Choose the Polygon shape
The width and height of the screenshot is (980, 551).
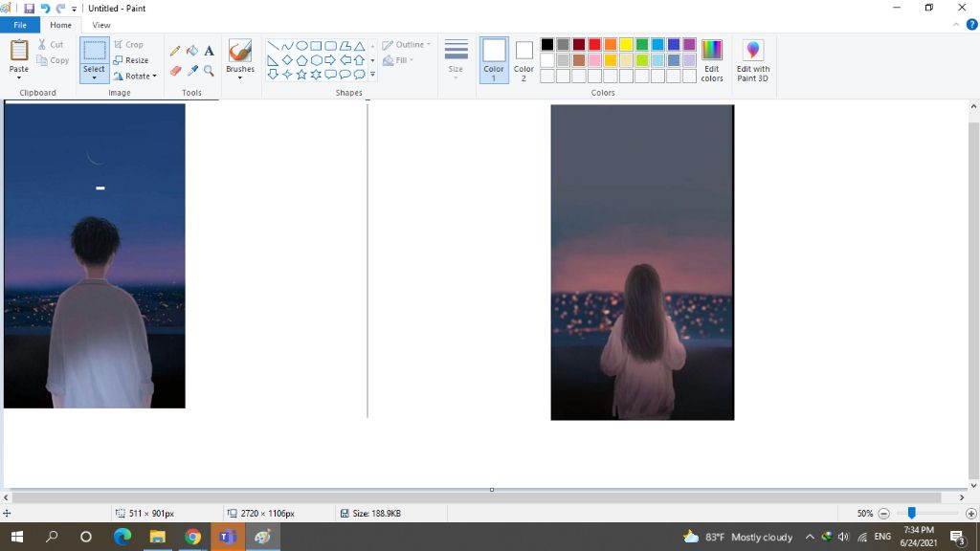345,46
